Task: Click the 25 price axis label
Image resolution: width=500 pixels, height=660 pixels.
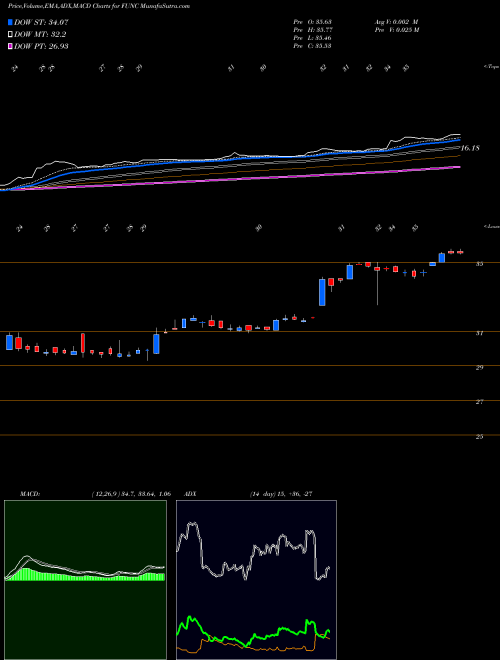Action: click(479, 437)
